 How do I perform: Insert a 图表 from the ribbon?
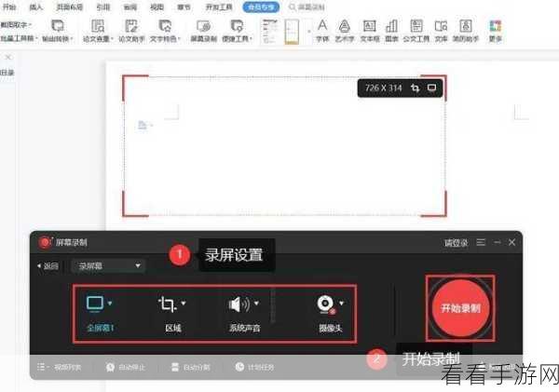point(391,26)
